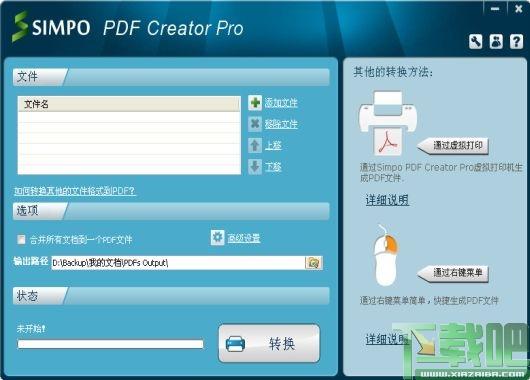Click the 下移 link
This screenshot has height=380, width=530.
273,167
